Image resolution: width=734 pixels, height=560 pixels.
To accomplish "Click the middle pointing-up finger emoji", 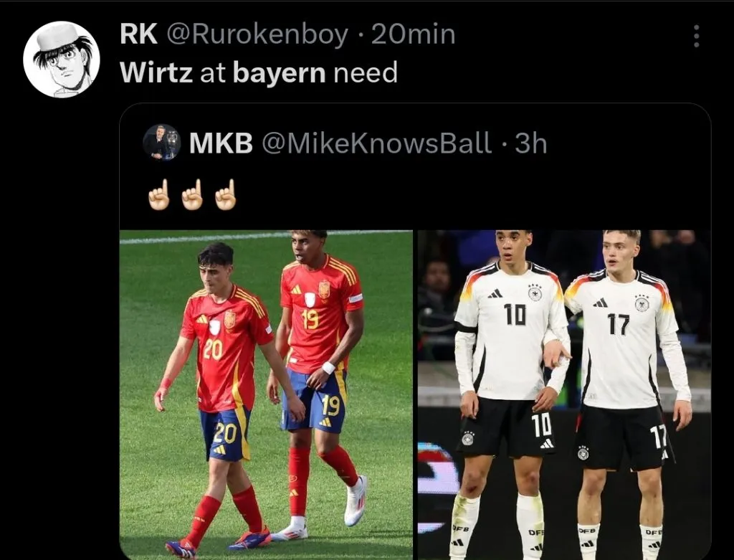I will coord(192,195).
